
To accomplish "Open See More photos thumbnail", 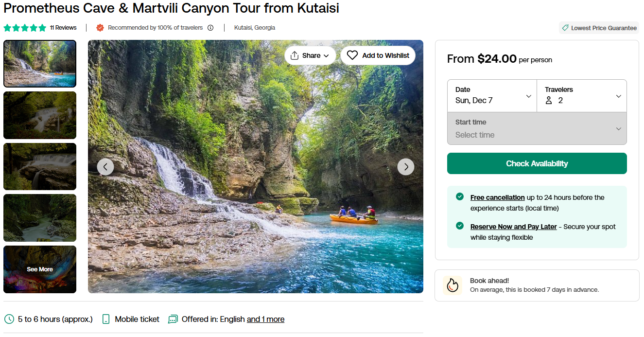I will pyautogui.click(x=40, y=269).
